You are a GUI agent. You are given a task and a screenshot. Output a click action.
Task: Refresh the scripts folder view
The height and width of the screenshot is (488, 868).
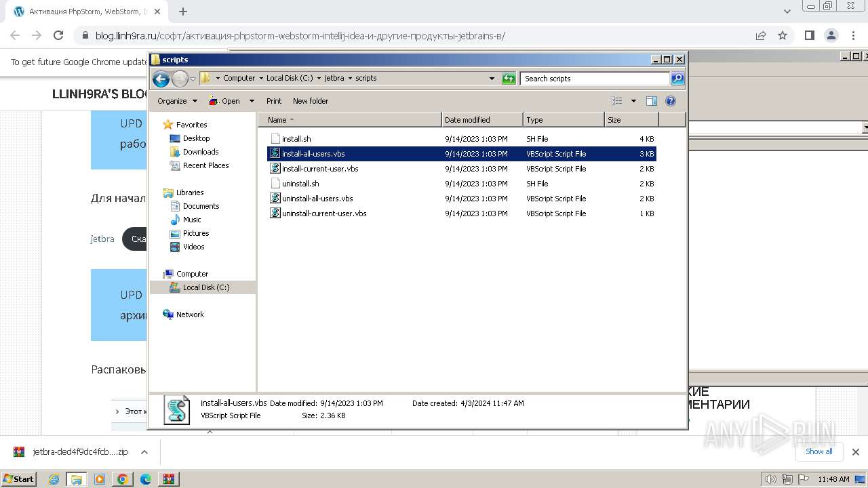pyautogui.click(x=509, y=79)
